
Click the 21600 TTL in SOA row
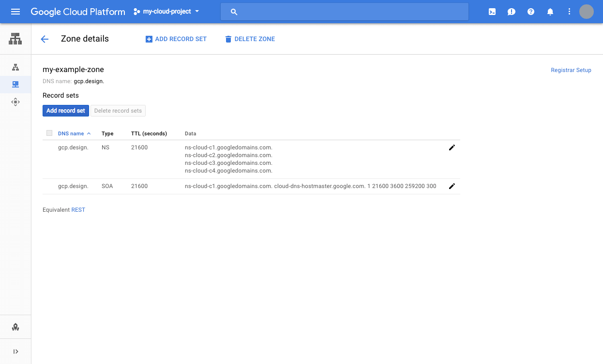point(139,186)
